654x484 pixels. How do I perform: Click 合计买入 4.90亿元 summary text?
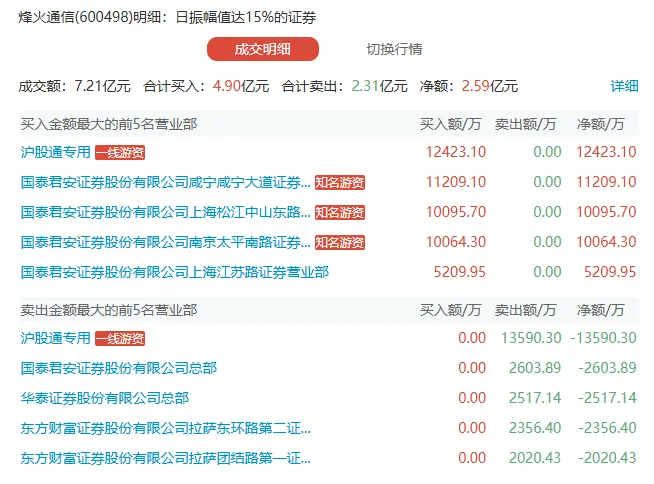tap(206, 86)
